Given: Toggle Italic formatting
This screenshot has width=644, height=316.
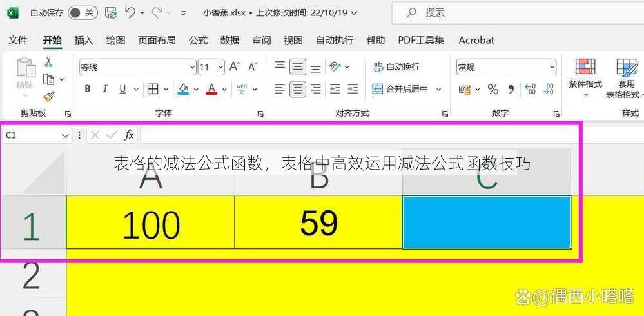Looking at the screenshot, I should [x=105, y=89].
